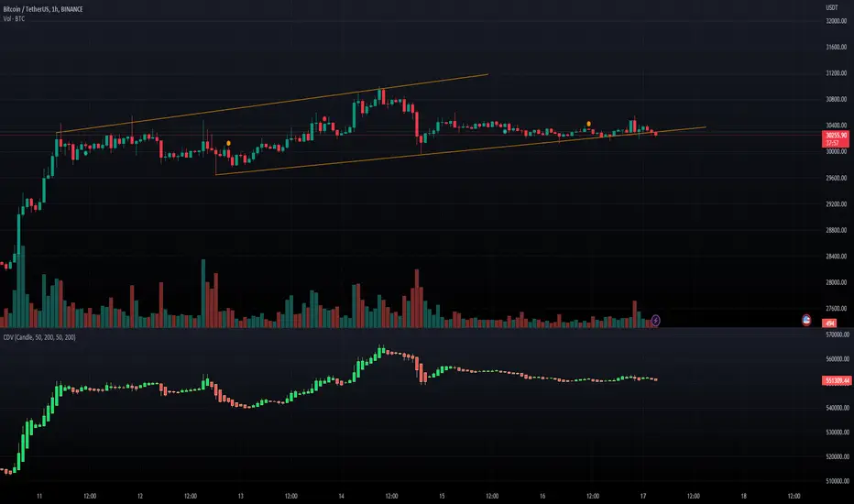Click the 31600.00 price scale label
Viewport: 854px width, 504px height.
[836, 48]
